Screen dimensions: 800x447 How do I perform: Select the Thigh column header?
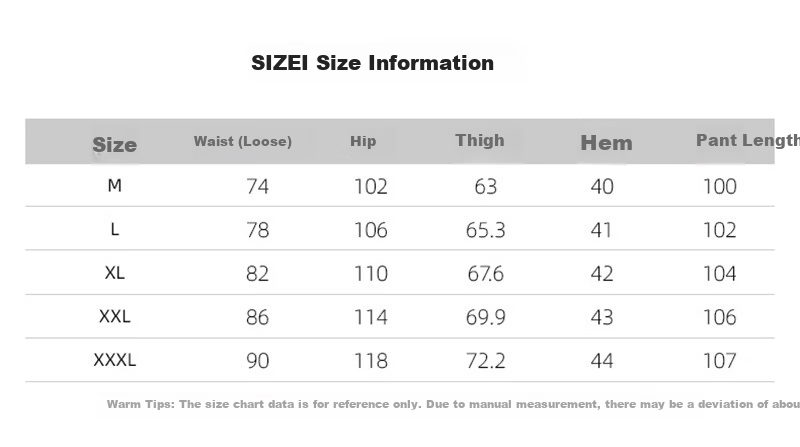(480, 140)
